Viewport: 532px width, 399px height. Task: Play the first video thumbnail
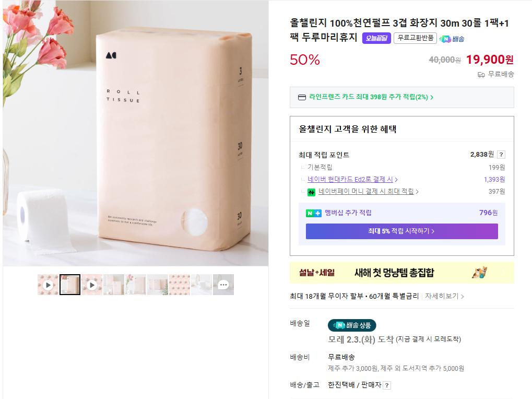pos(48,285)
